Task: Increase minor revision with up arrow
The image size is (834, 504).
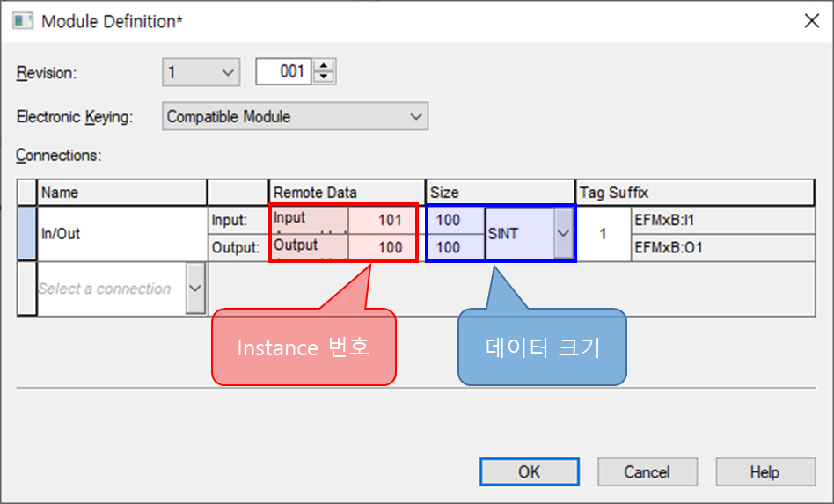Action: [325, 67]
